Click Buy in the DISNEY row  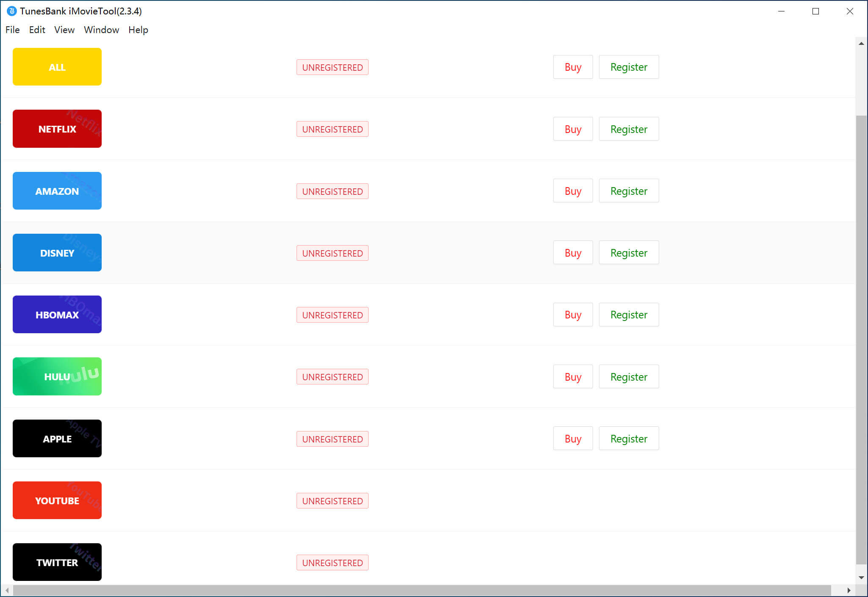pyautogui.click(x=573, y=253)
